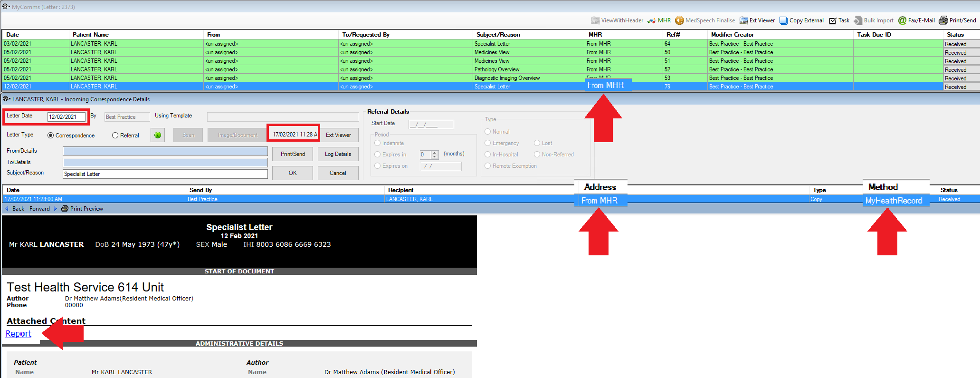Open the Ext Viewer toolbar icon
Viewport: 980px width, 378px height.
743,20
